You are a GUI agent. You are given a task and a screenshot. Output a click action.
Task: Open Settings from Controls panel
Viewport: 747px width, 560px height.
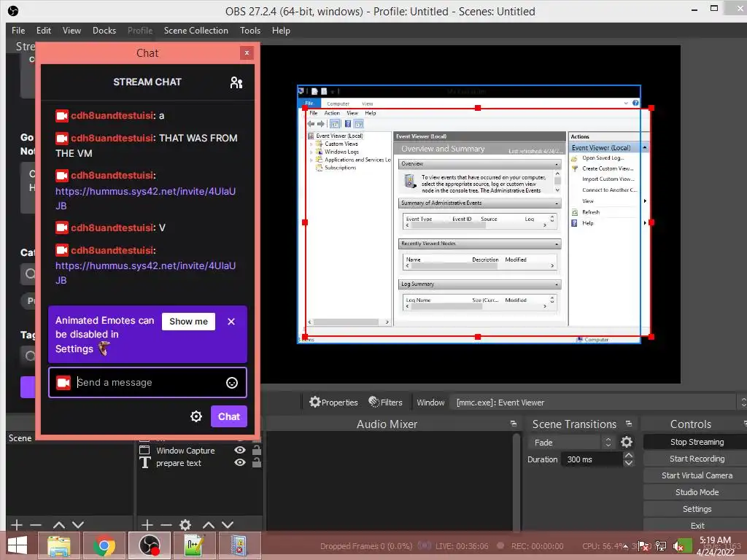click(697, 509)
